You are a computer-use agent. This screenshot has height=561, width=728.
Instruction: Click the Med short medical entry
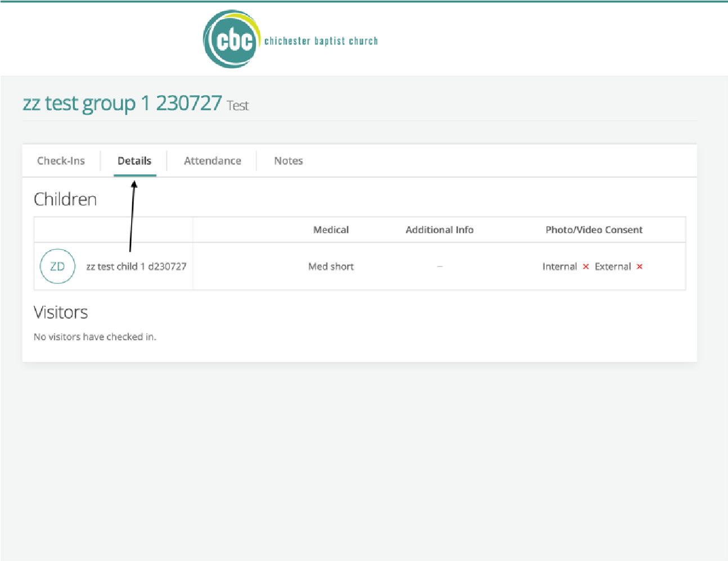click(331, 266)
